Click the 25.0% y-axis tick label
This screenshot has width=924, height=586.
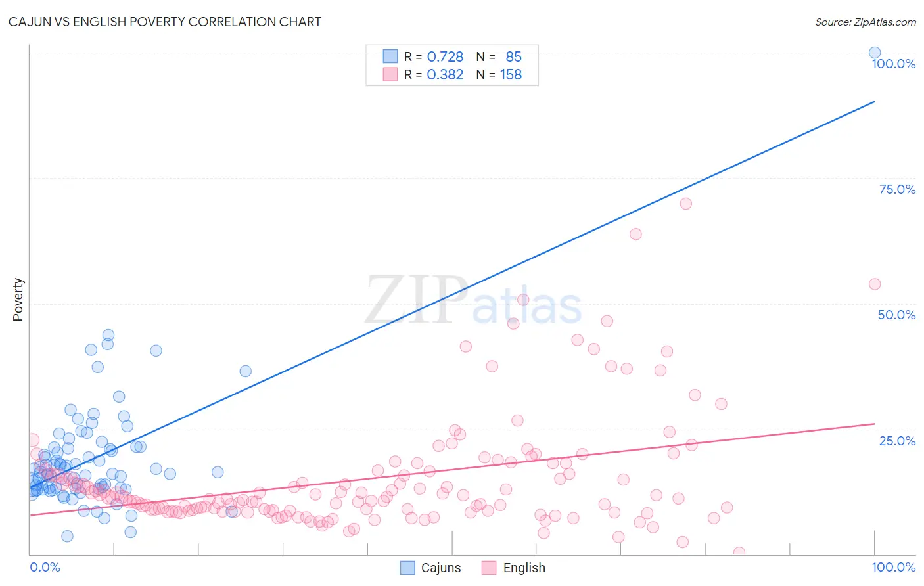click(x=897, y=441)
